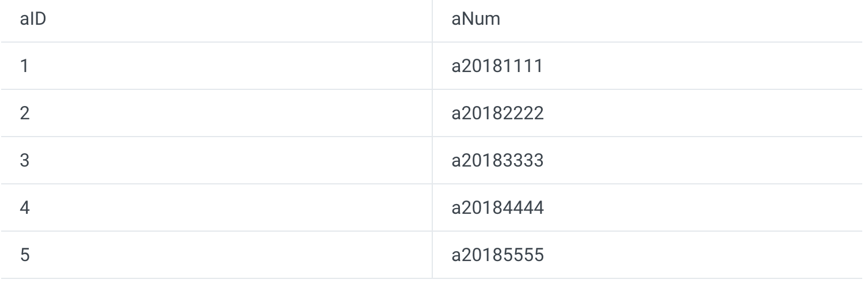Click the aID cell with value 1
The image size is (868, 287).
pyautogui.click(x=24, y=66)
